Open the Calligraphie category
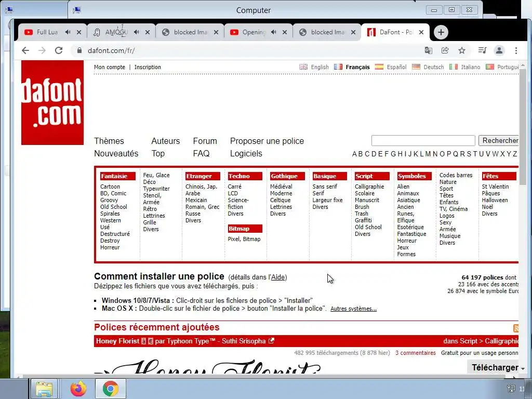Image resolution: width=532 pixels, height=399 pixels. point(369,187)
